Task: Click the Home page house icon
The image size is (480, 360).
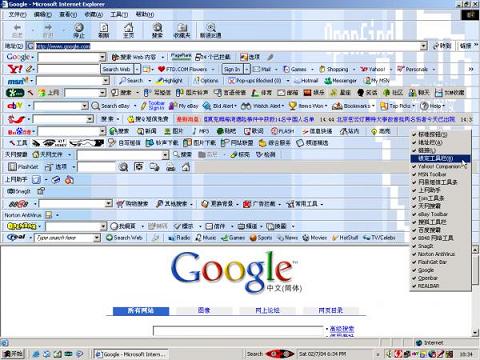Action: point(129,28)
